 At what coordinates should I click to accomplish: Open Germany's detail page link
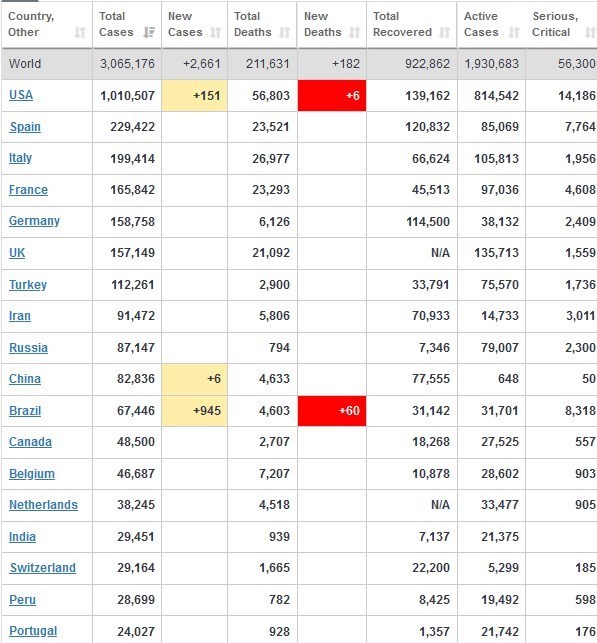34,221
